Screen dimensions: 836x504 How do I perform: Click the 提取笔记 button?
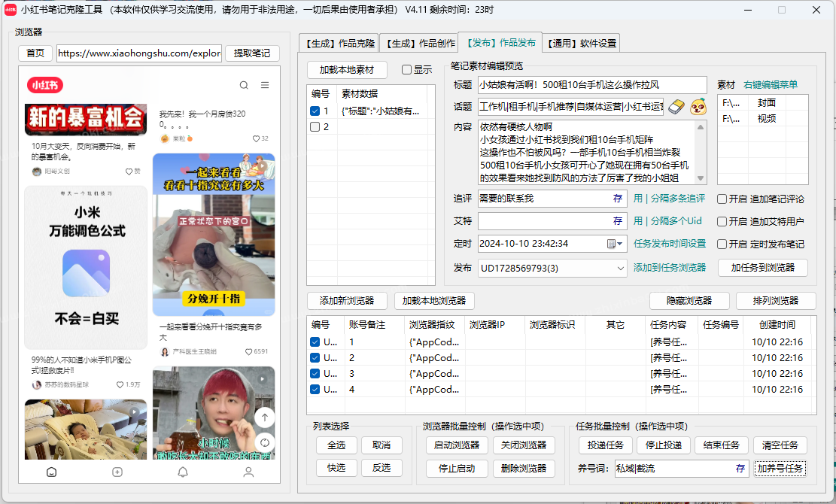(x=252, y=53)
